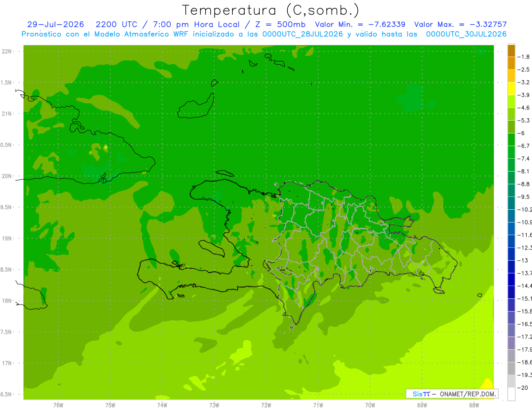532x411 pixels.
Task: Click the '76W' longitude axis label
Action: [x=58, y=405]
